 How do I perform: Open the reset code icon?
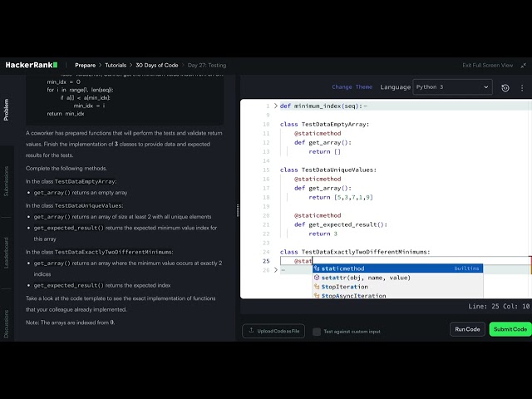505,88
